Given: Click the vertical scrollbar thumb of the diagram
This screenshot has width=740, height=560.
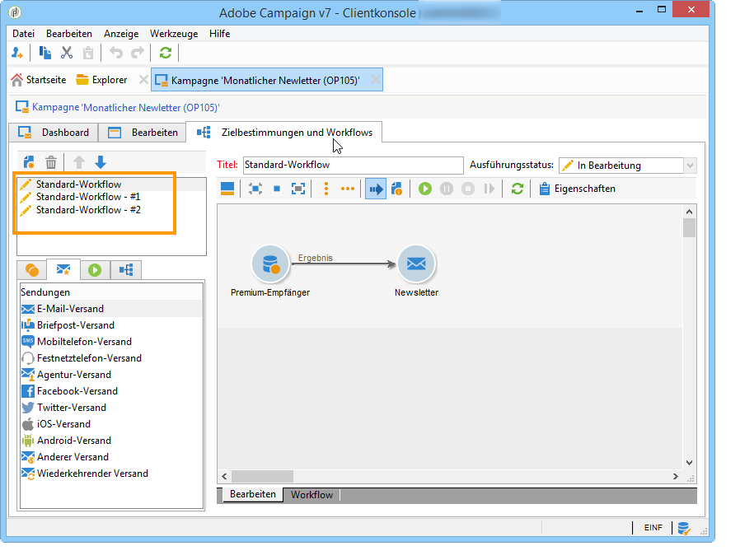Looking at the screenshot, I should pos(689,228).
